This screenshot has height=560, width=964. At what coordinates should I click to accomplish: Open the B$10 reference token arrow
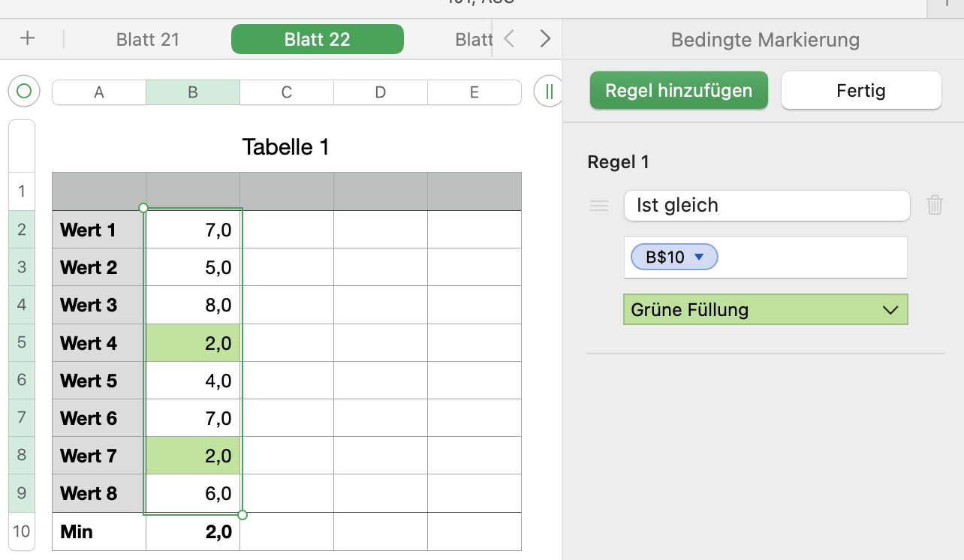pos(700,257)
